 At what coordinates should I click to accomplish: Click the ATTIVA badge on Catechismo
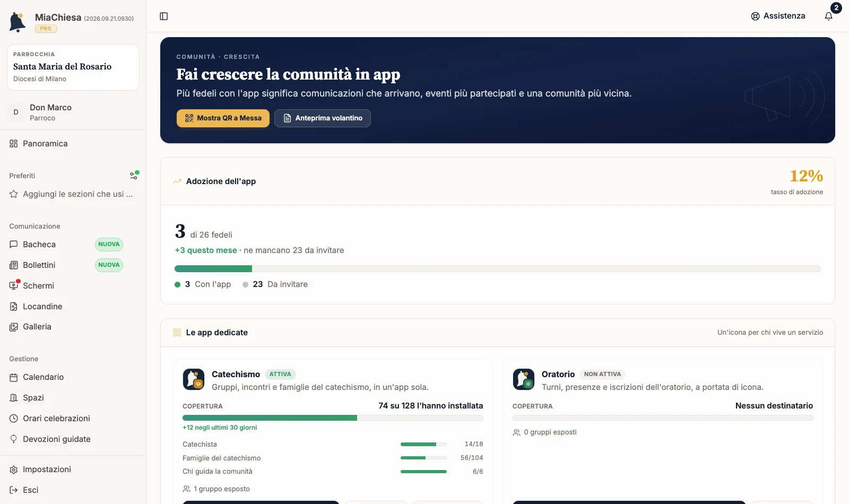pyautogui.click(x=280, y=374)
